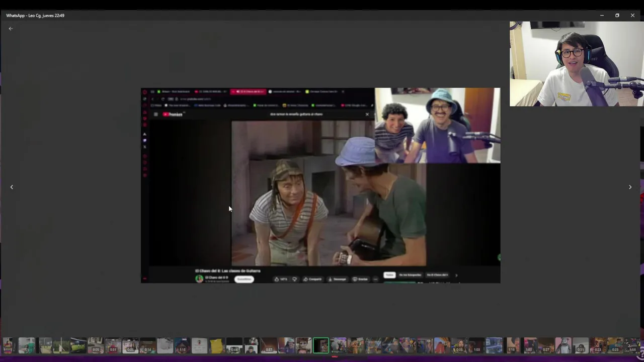
Task: Show the previous media item
Action: pos(12,187)
